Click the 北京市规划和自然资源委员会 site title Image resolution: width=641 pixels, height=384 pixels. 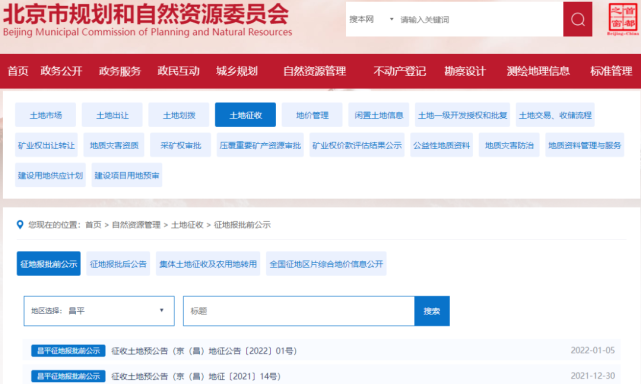click(146, 13)
